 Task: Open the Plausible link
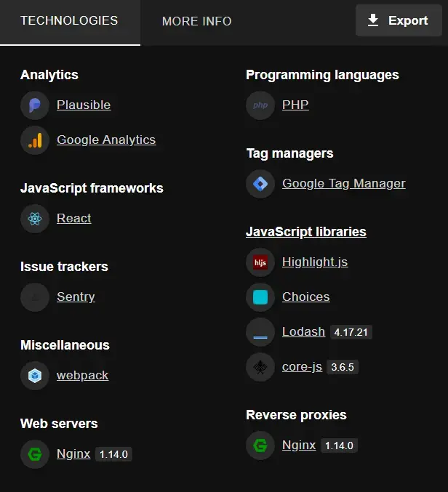tap(84, 105)
